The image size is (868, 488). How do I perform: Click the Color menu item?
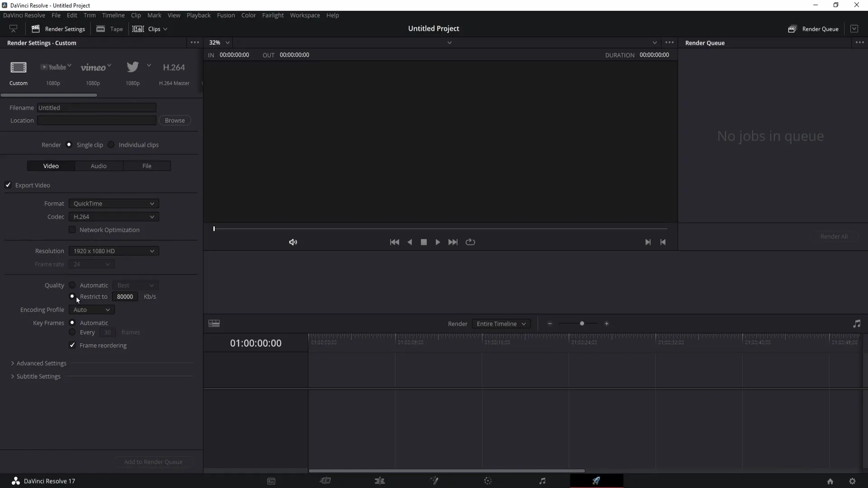[x=249, y=15]
